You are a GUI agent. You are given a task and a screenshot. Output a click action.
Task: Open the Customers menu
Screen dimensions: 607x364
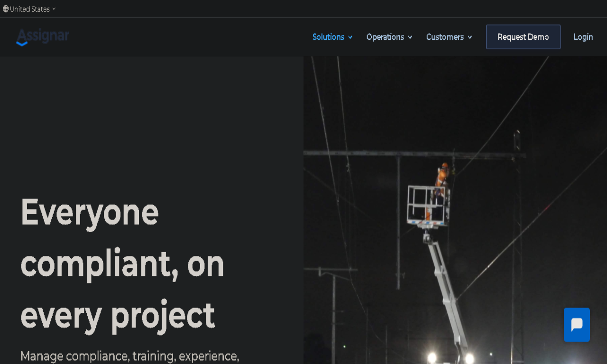449,37
